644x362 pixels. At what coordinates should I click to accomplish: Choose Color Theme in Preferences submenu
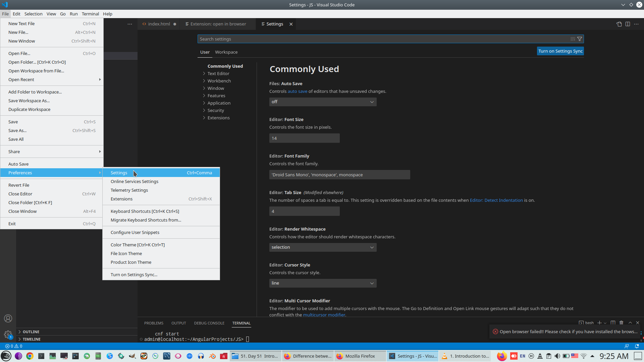(x=138, y=245)
